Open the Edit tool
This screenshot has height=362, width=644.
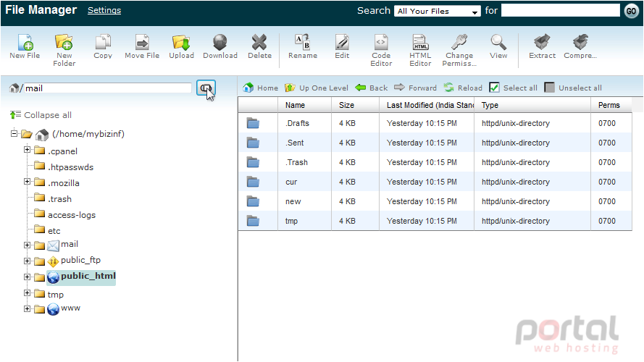342,42
